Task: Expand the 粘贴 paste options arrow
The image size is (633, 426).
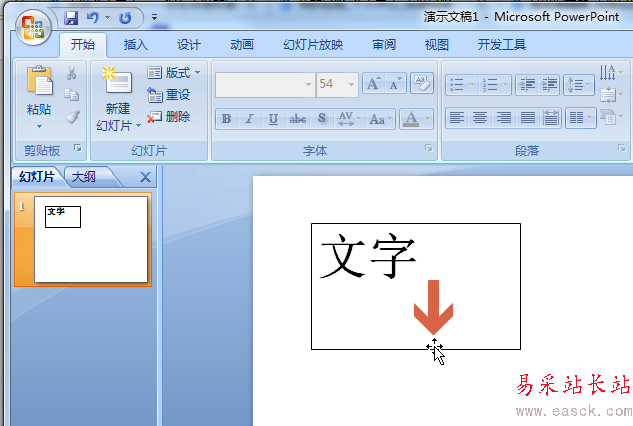Action: point(39,126)
